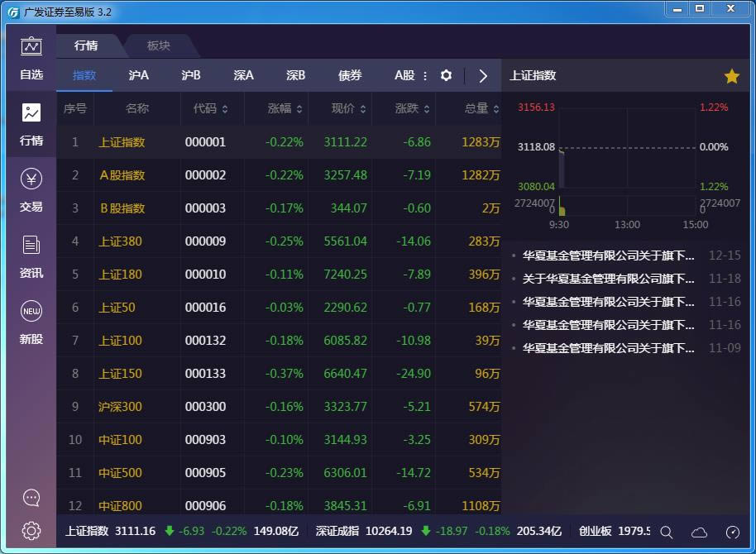756x554 pixels.
Task: Click the 序号 column header
Action: (74, 108)
